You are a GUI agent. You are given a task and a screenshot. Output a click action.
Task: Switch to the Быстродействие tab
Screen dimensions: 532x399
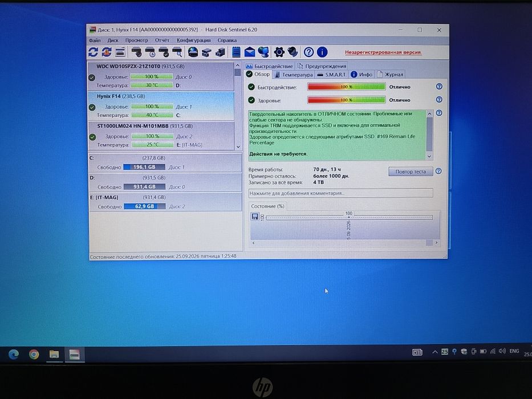point(269,66)
